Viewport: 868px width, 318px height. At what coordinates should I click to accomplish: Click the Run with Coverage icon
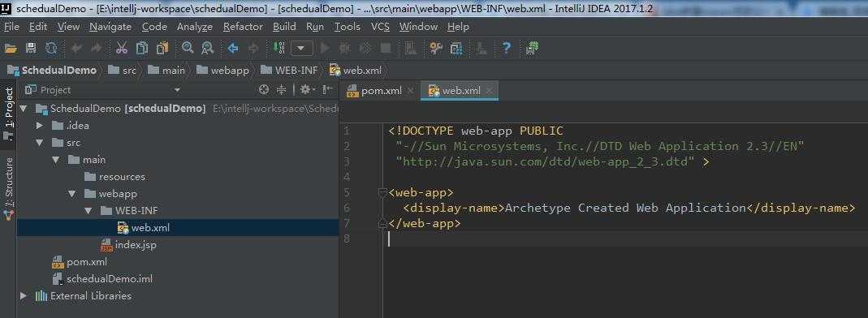[x=365, y=49]
